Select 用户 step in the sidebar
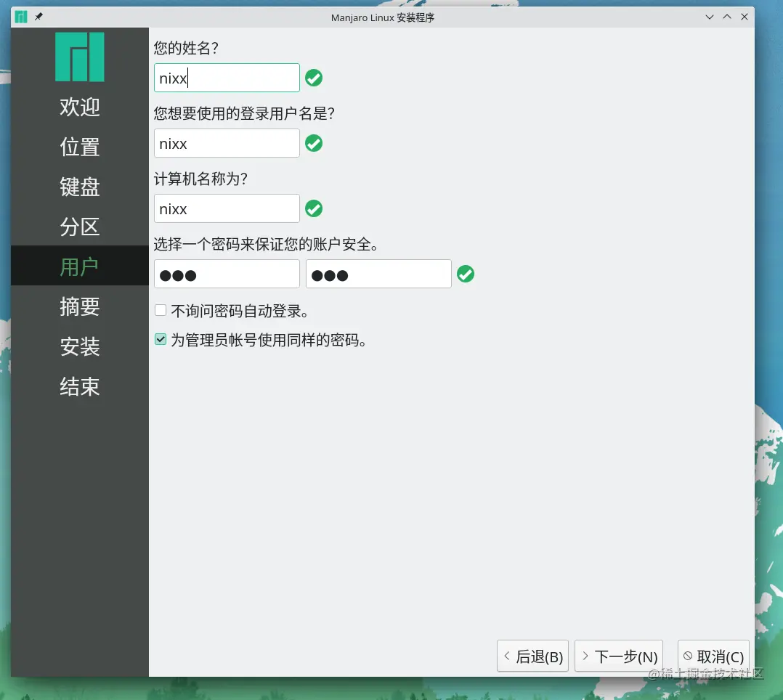The image size is (783, 700). tap(80, 266)
